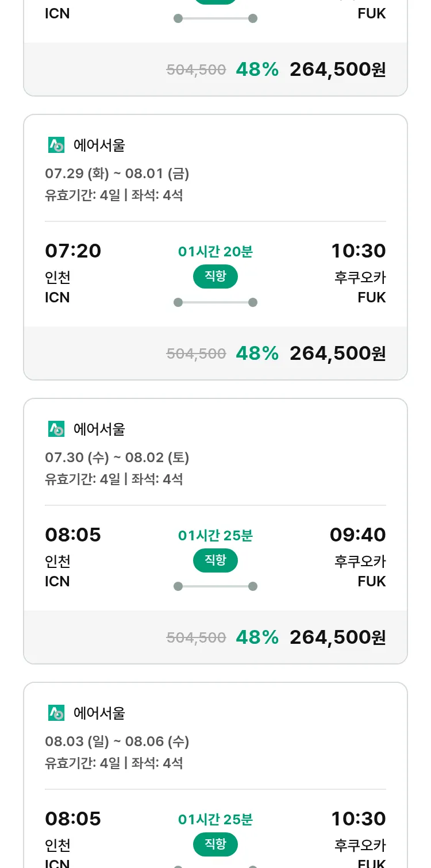Tap the 48% discount on 07.29 flight
The height and width of the screenshot is (868, 431).
pyautogui.click(x=257, y=353)
